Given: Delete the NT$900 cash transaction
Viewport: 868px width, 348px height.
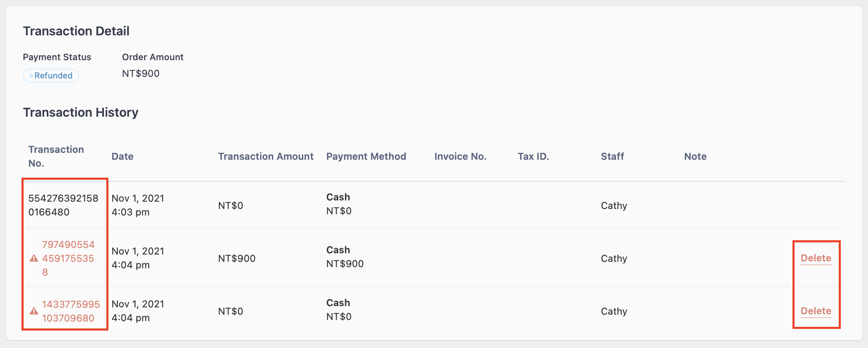Looking at the screenshot, I should click(816, 258).
